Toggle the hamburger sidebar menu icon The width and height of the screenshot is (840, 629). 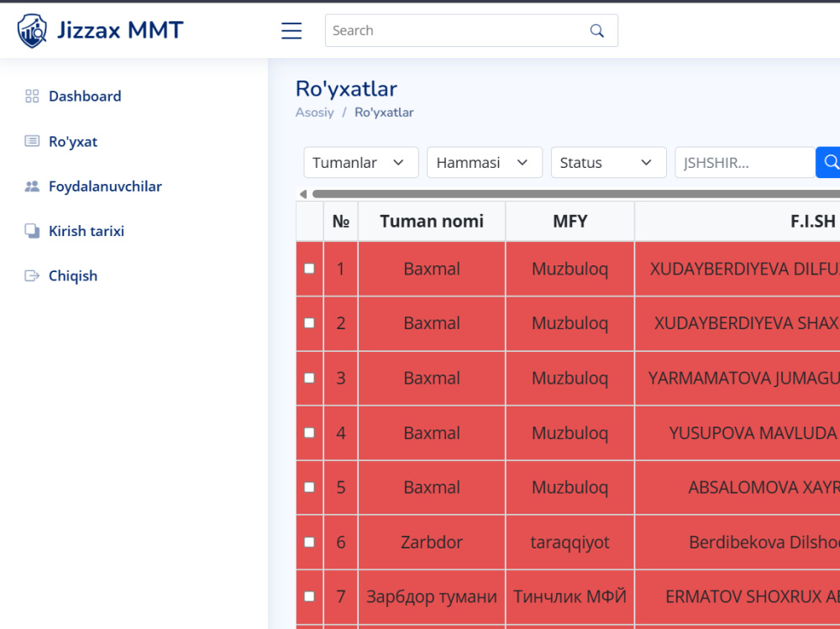pos(291,30)
